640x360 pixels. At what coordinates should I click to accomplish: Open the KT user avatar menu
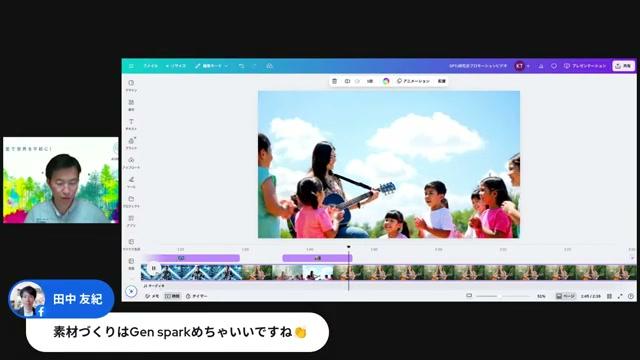[x=520, y=66]
